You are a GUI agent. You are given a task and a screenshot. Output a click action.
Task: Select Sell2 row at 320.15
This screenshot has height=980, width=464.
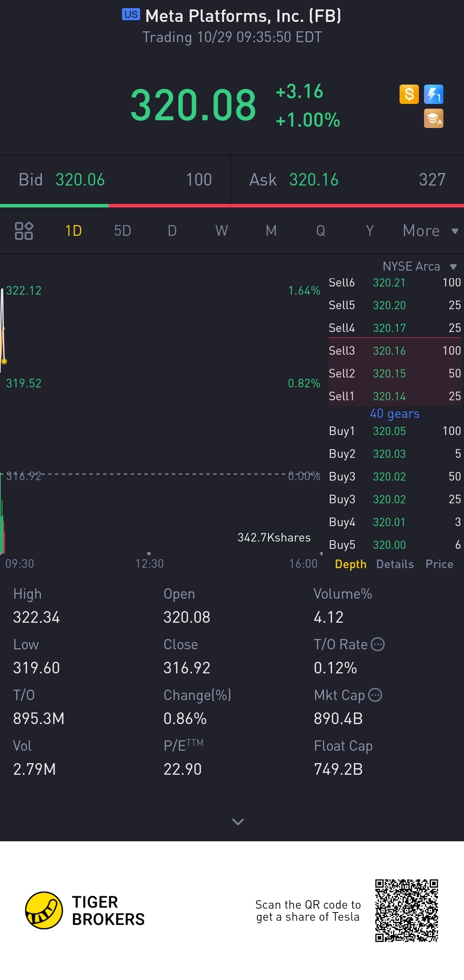pyautogui.click(x=395, y=373)
